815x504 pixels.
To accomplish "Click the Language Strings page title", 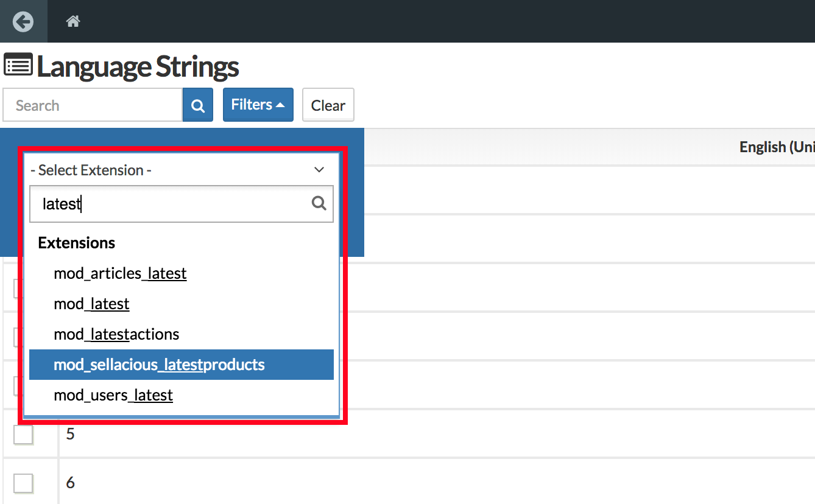I will (138, 66).
